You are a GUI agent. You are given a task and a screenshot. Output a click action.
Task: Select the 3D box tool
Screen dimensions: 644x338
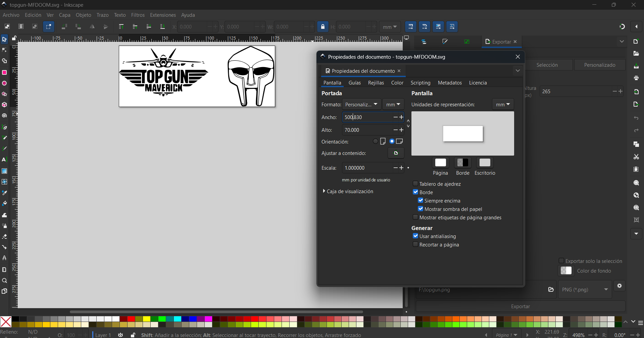click(x=4, y=105)
